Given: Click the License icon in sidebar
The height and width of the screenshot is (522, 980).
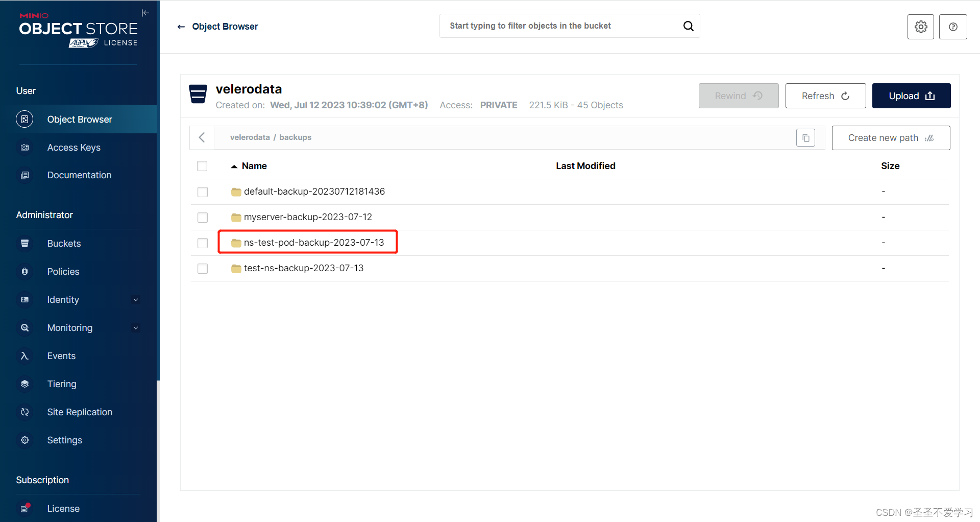Looking at the screenshot, I should [x=25, y=508].
